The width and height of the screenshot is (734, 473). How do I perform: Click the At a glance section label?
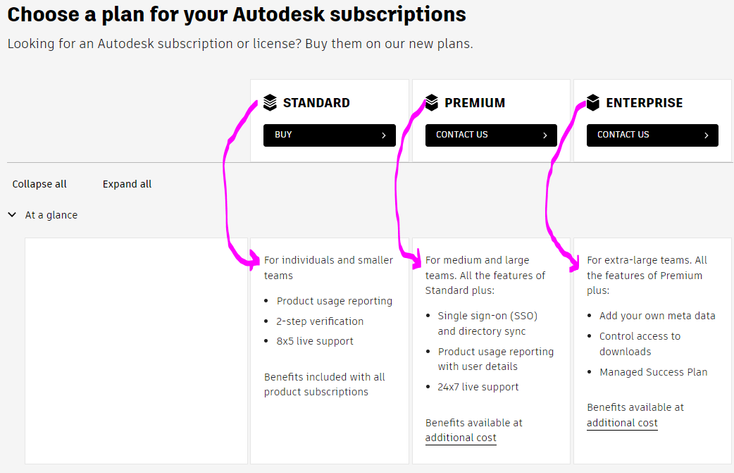pyautogui.click(x=51, y=215)
